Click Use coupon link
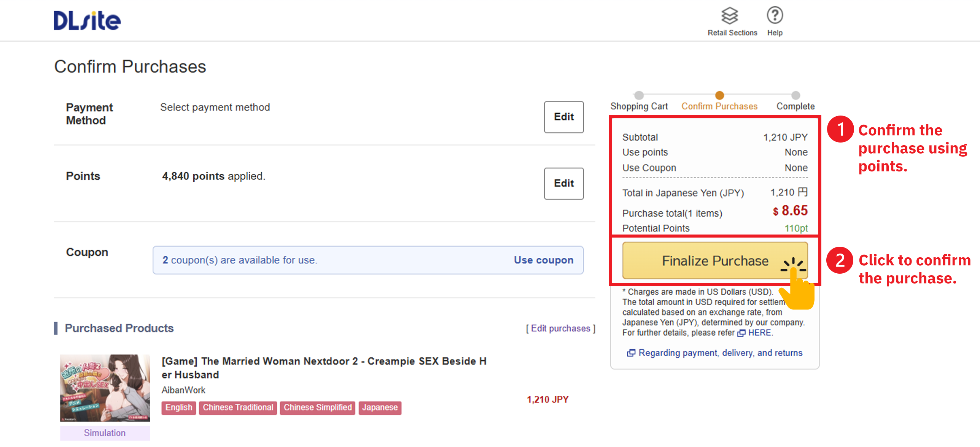The width and height of the screenshot is (980, 447). pos(543,260)
